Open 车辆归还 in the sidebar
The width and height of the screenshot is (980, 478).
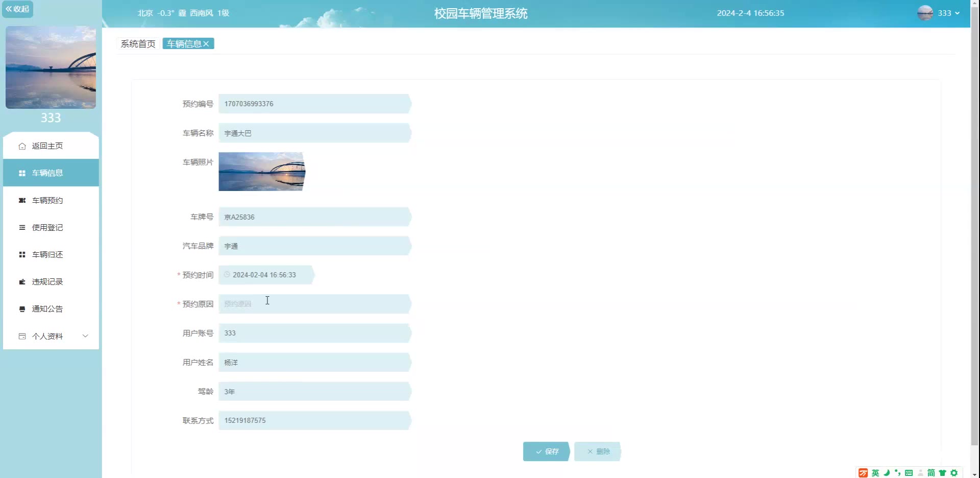pos(51,254)
